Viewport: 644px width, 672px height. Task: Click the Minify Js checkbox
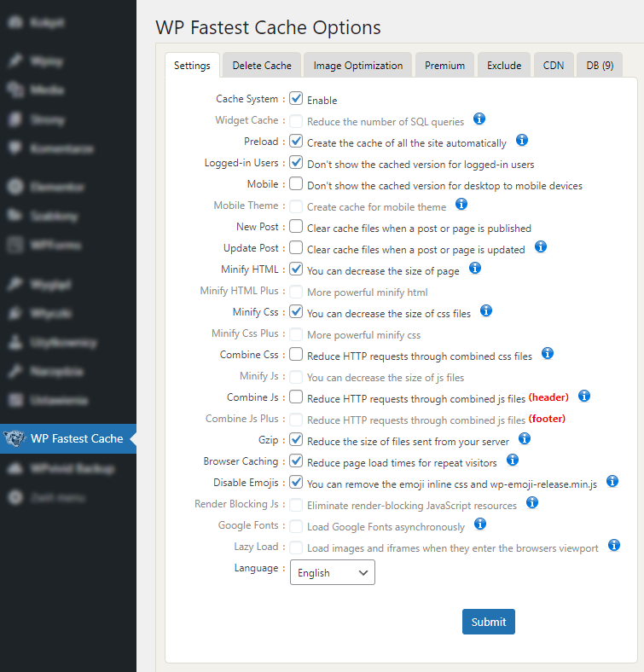coord(296,377)
